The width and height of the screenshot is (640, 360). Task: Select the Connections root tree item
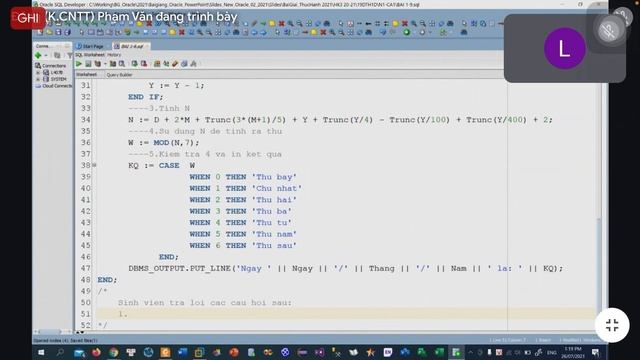click(x=53, y=66)
